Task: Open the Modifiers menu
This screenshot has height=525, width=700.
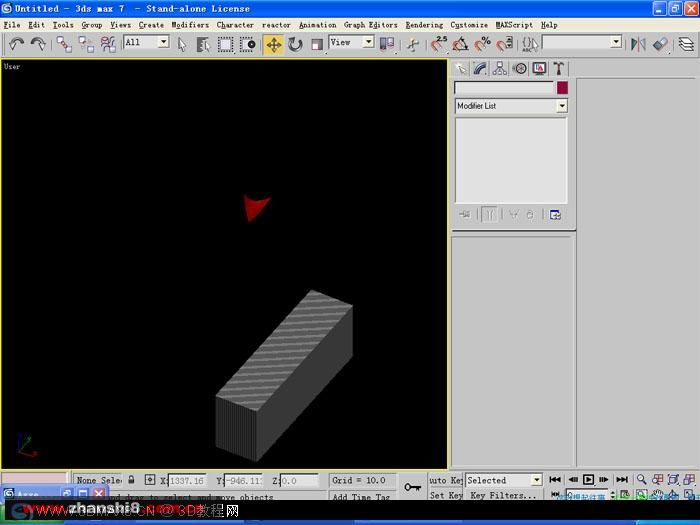Action: pyautogui.click(x=190, y=25)
